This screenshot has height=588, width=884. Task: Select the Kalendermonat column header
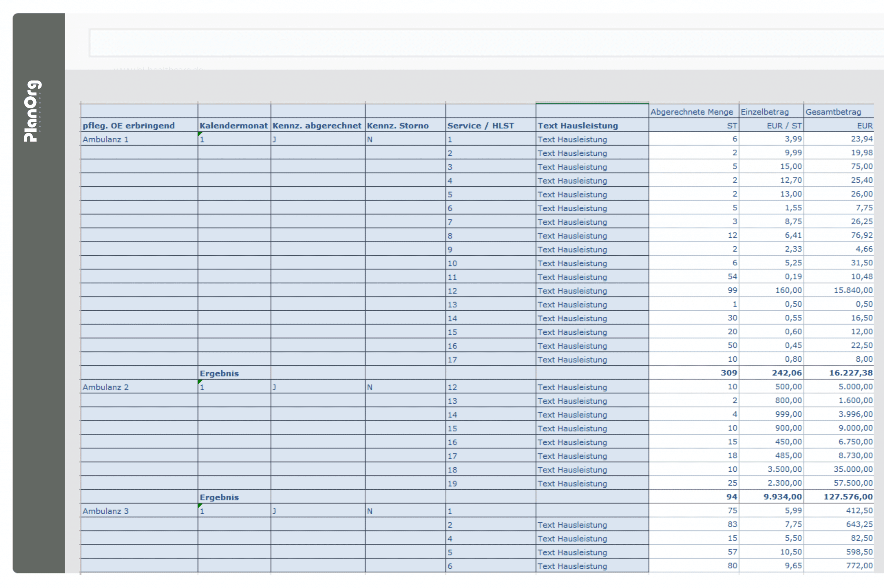[234, 125]
